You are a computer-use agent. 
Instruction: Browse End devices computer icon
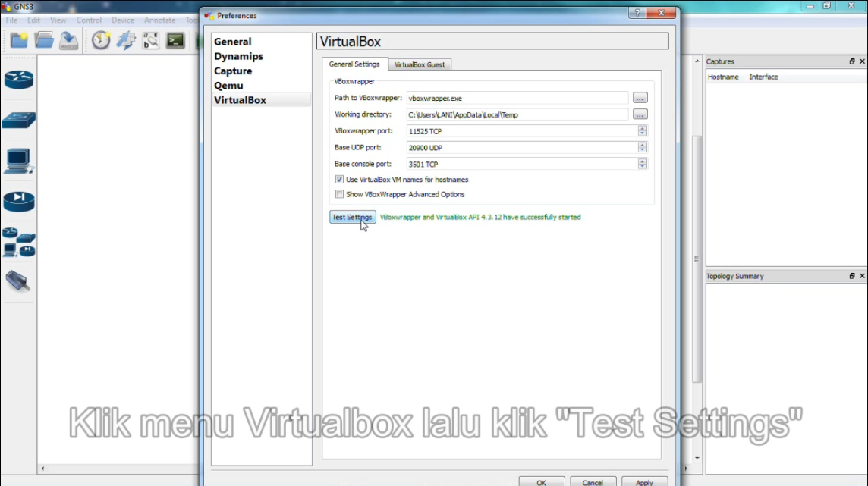(x=19, y=161)
